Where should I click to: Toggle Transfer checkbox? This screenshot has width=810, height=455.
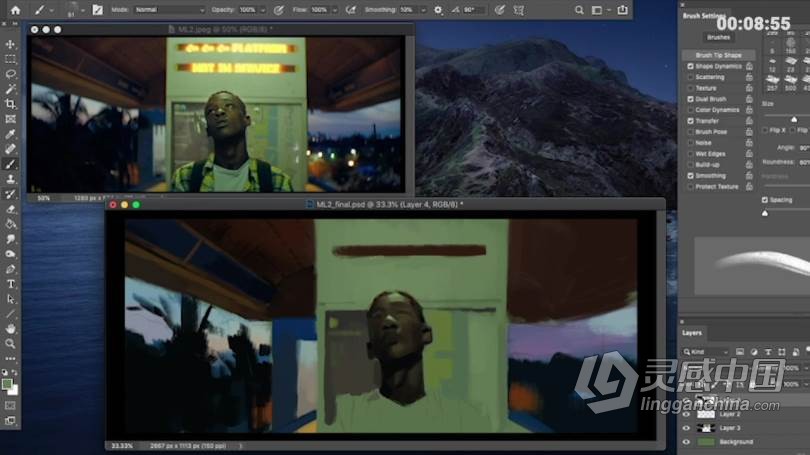(x=691, y=121)
